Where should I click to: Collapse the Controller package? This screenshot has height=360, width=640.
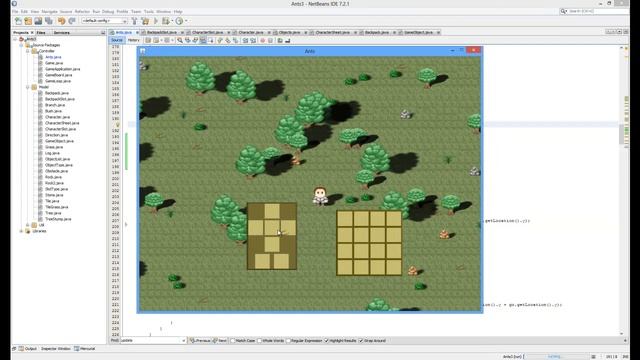(28, 51)
